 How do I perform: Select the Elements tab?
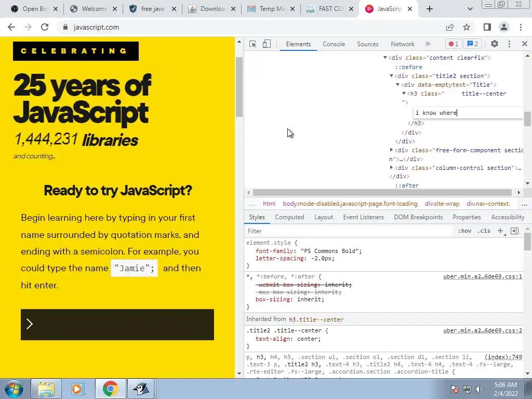point(298,44)
